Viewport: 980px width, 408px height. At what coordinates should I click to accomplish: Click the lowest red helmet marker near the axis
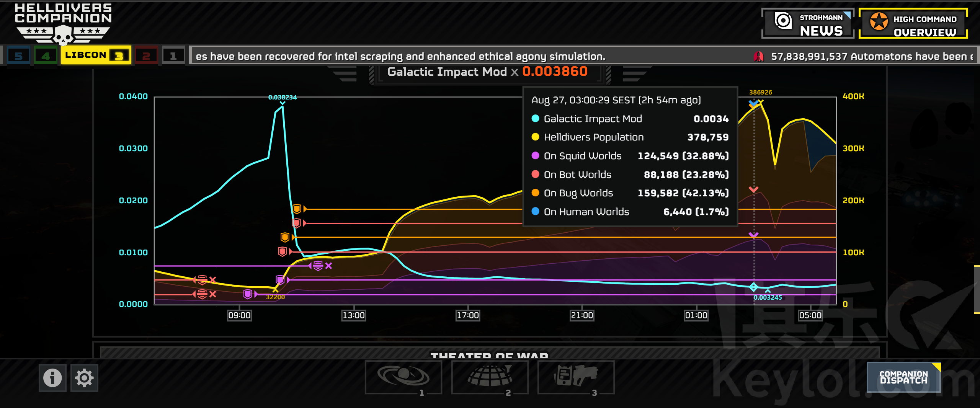tap(202, 294)
